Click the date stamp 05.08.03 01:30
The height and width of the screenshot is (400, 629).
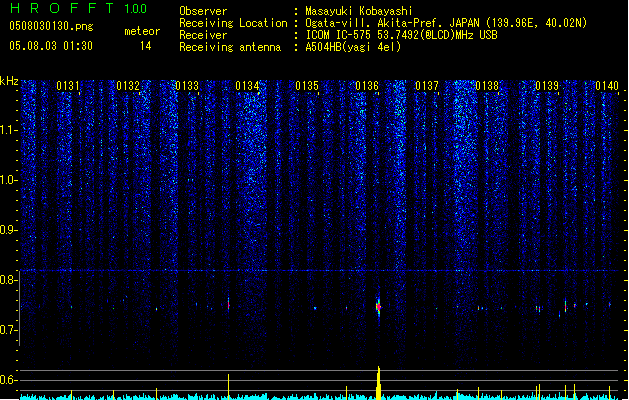tap(51, 46)
